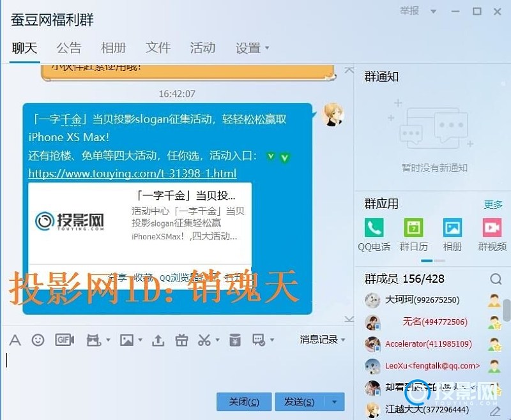Open the touying.com activity link
The width and height of the screenshot is (511, 420).
tap(132, 174)
